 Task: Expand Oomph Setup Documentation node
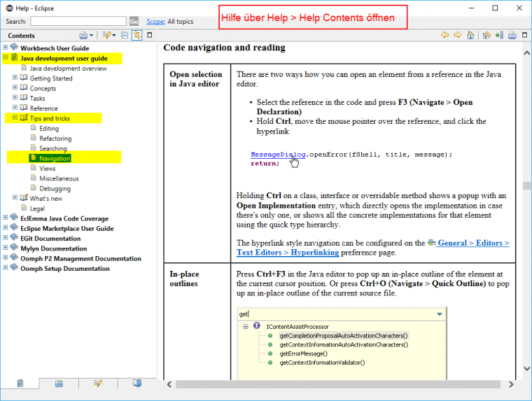6,267
